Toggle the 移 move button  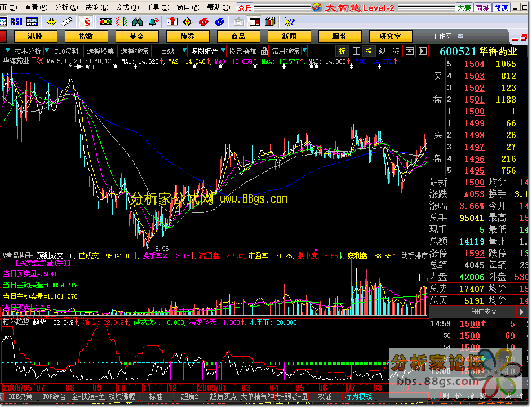(x=396, y=51)
